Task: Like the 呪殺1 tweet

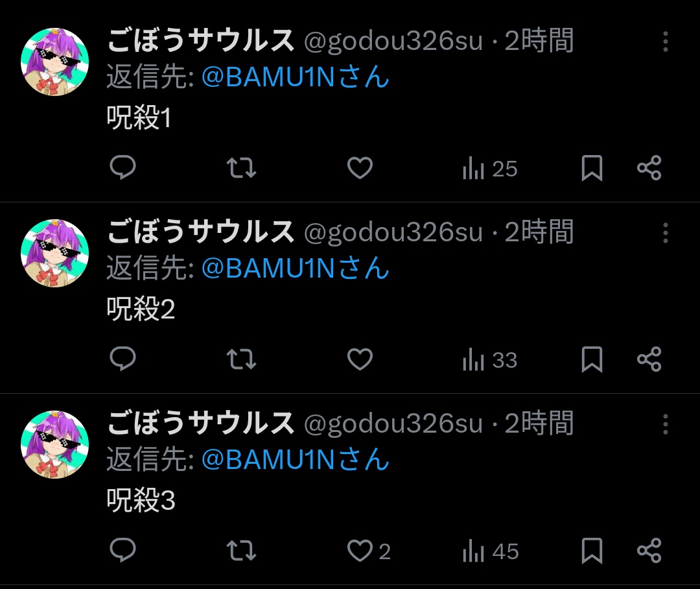Action: pyautogui.click(x=360, y=168)
